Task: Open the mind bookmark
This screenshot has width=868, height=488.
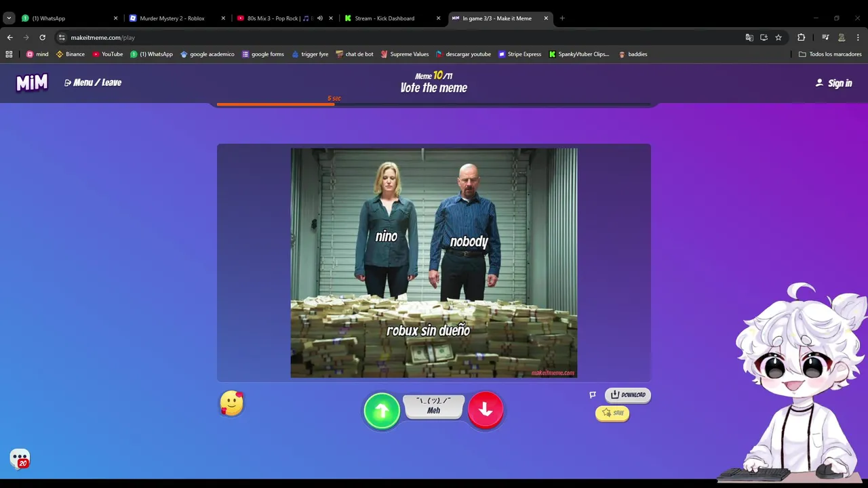Action: 37,54
